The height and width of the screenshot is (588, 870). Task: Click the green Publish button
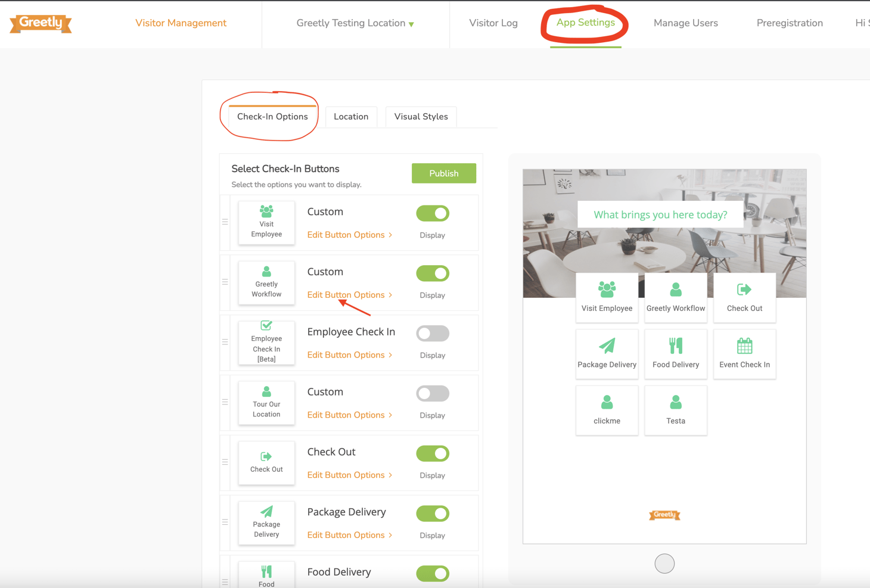444,173
